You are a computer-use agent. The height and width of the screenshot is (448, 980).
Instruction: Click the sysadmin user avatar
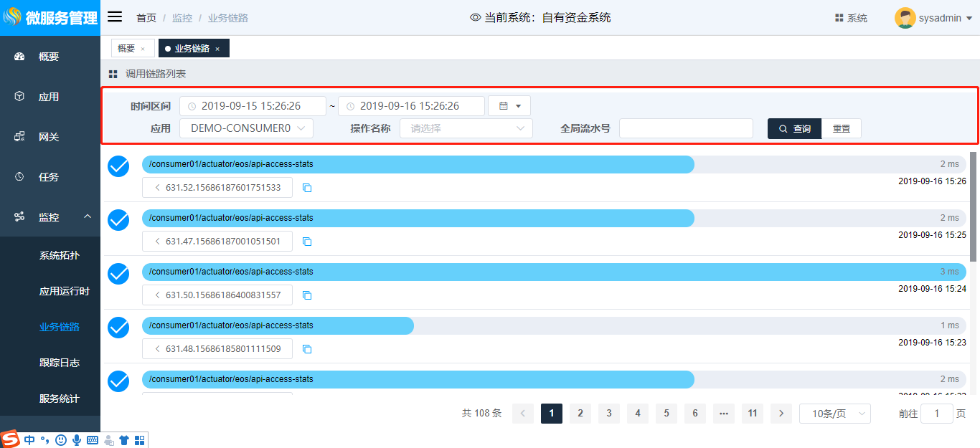(905, 18)
